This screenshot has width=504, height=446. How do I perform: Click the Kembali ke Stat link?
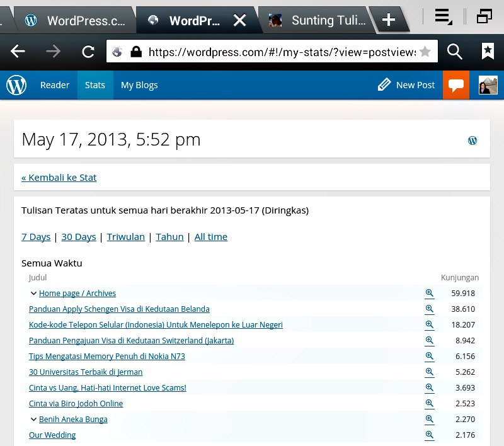click(59, 178)
